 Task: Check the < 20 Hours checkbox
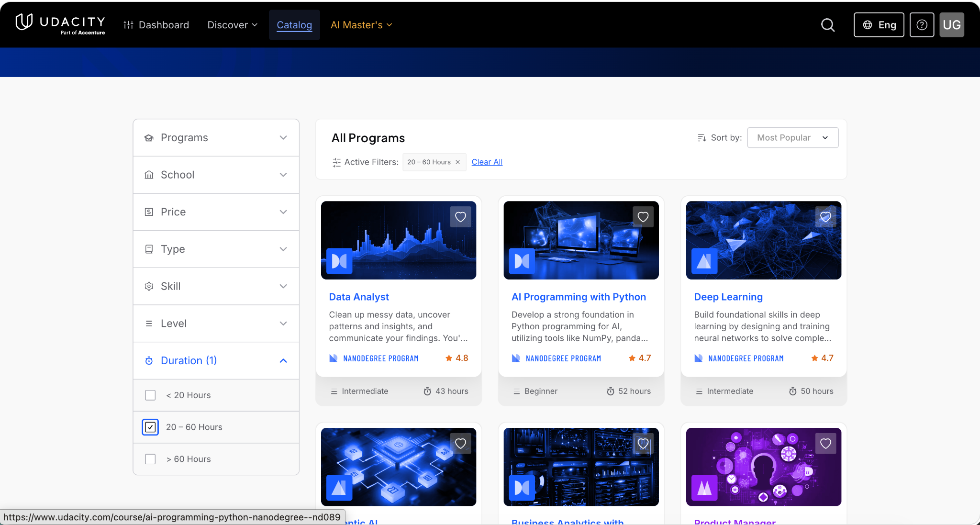coord(150,395)
